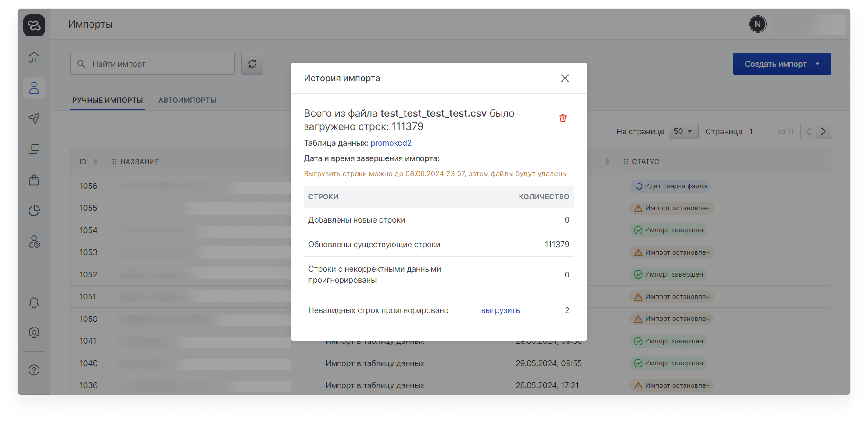Click Импорт завершен status of row 1052
Screen dimensions: 868x421
click(668, 274)
